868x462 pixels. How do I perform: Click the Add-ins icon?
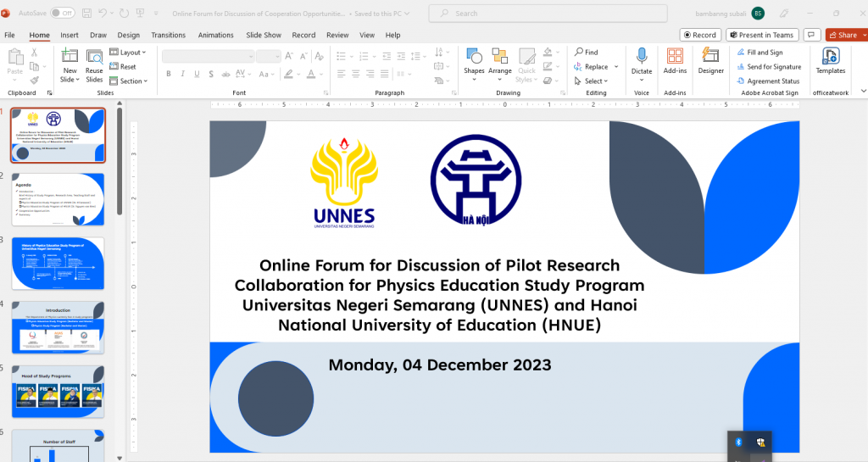[675, 57]
